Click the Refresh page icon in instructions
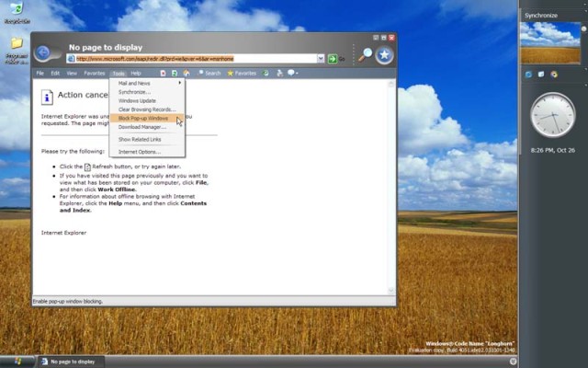The image size is (588, 368). click(87, 167)
